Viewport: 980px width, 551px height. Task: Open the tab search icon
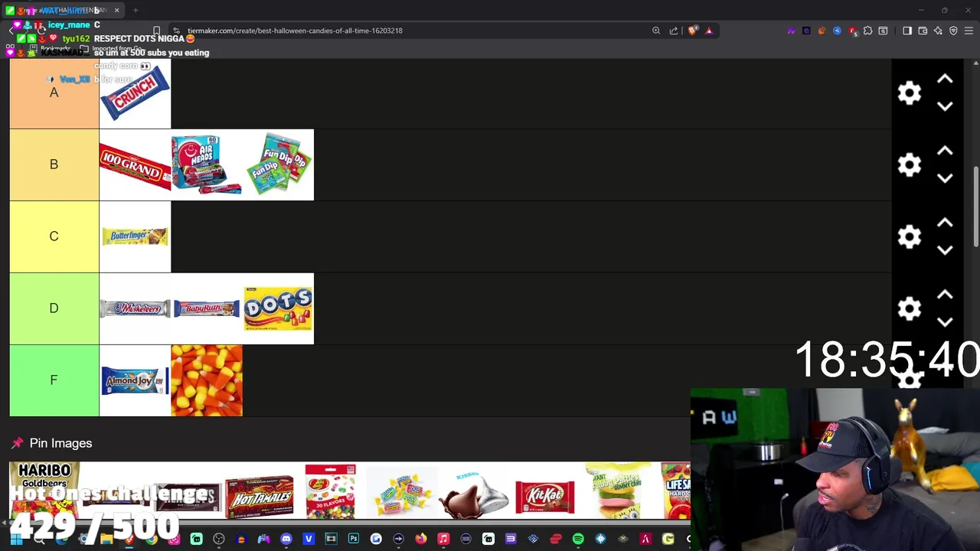(x=883, y=31)
